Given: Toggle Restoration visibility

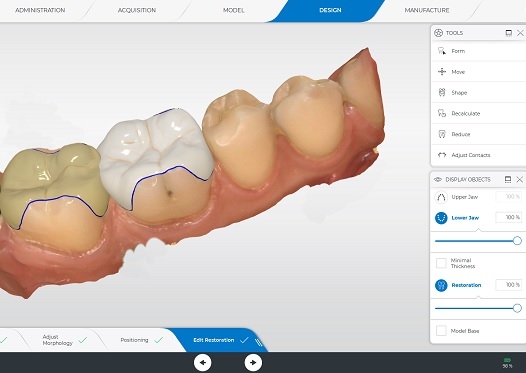Looking at the screenshot, I should coord(441,285).
